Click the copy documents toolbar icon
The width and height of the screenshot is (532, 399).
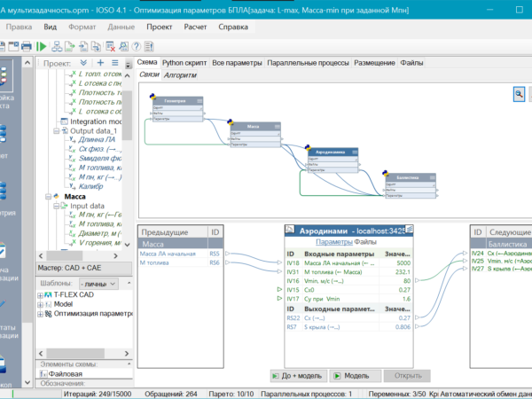(x=97, y=46)
